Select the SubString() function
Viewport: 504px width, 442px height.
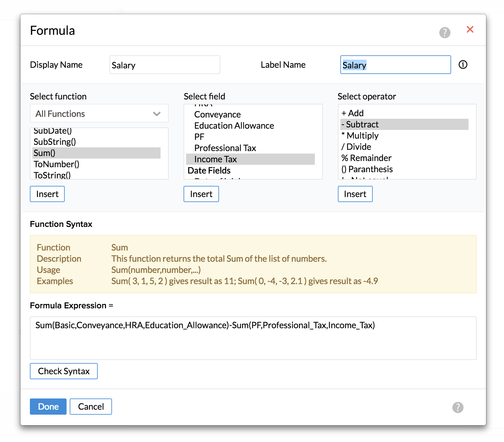pyautogui.click(x=55, y=142)
